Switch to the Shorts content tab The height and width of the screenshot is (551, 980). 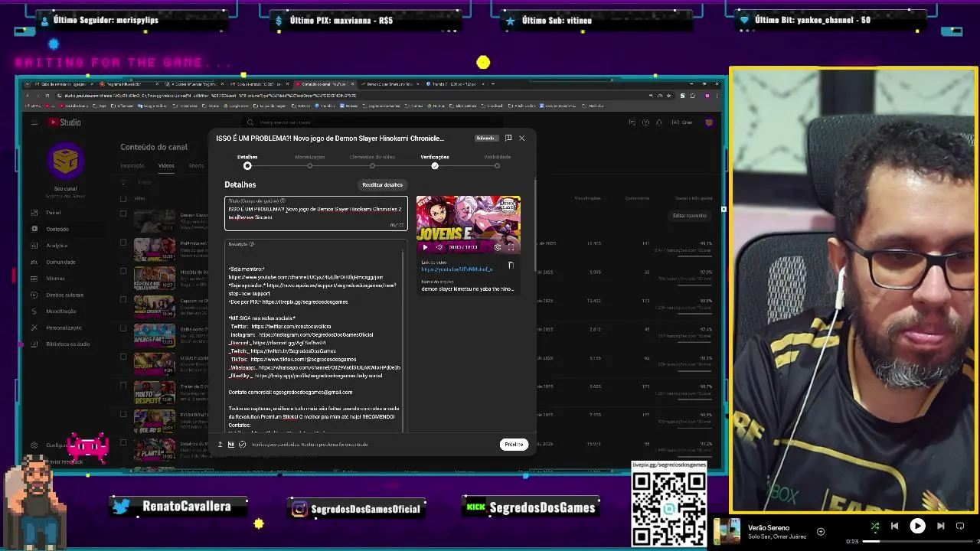(x=197, y=166)
